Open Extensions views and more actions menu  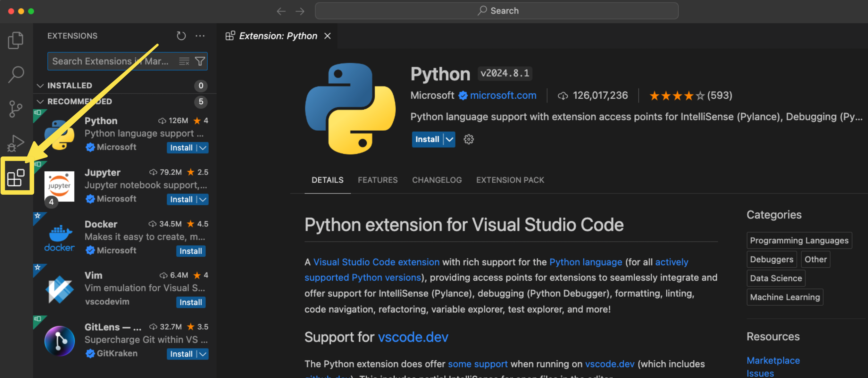(x=200, y=36)
